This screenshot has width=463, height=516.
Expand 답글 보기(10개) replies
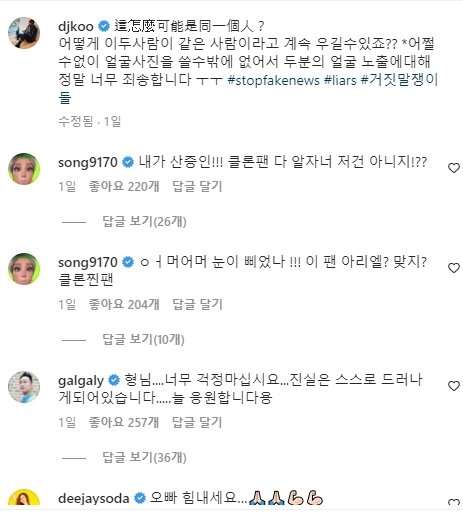pos(143,339)
